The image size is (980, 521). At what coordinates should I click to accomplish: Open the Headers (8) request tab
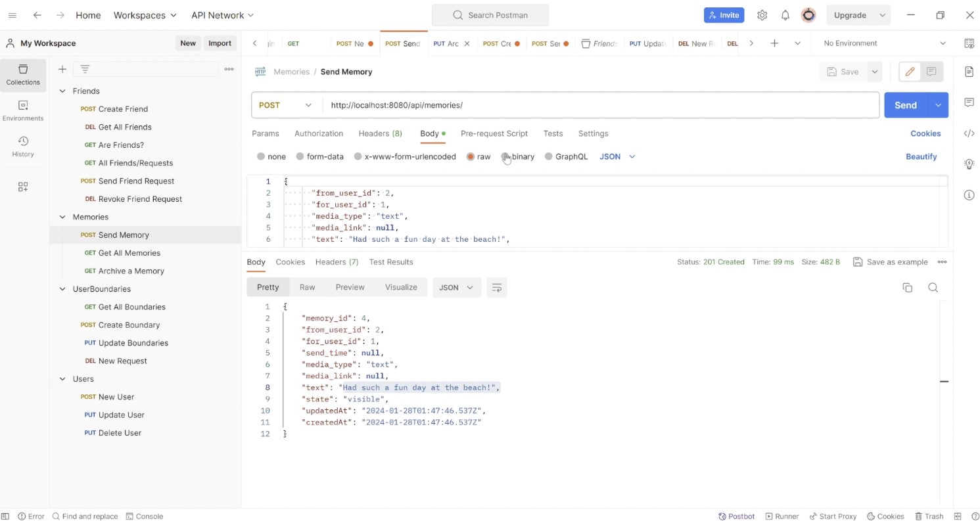click(380, 133)
